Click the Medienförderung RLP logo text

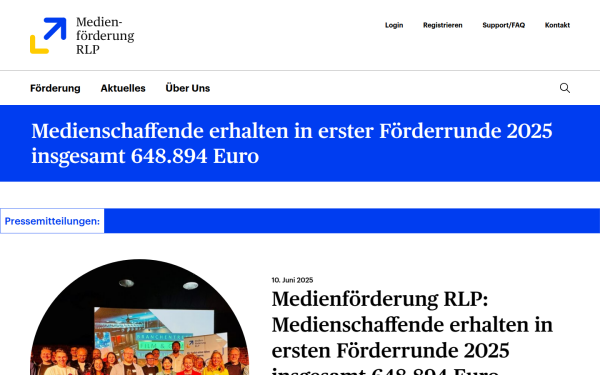click(x=105, y=36)
